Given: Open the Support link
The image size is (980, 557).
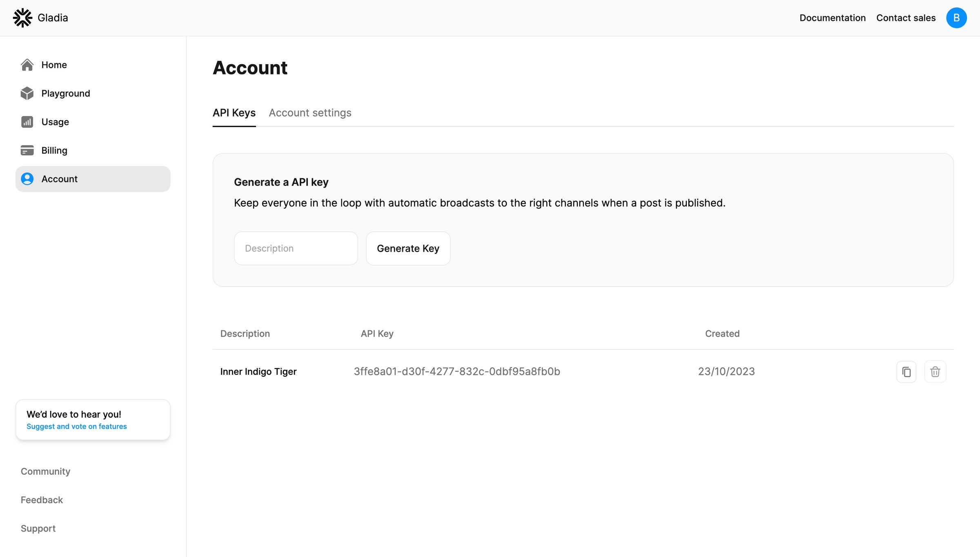Looking at the screenshot, I should coord(38,528).
